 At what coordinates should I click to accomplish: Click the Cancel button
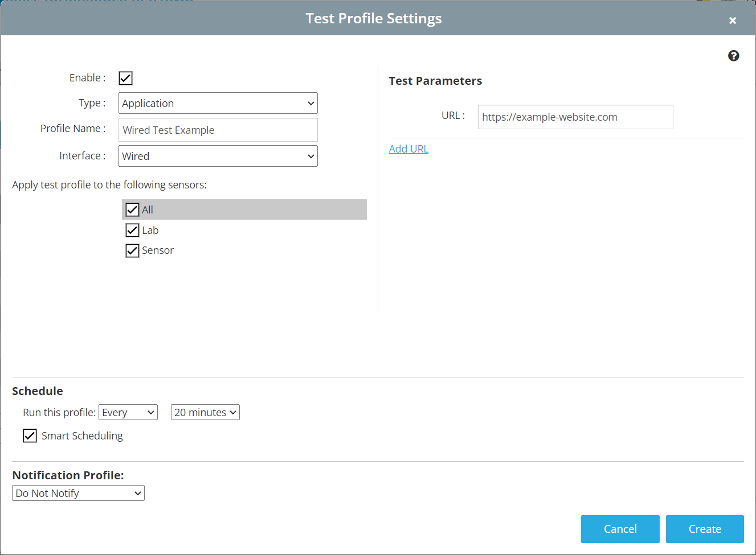(x=620, y=529)
